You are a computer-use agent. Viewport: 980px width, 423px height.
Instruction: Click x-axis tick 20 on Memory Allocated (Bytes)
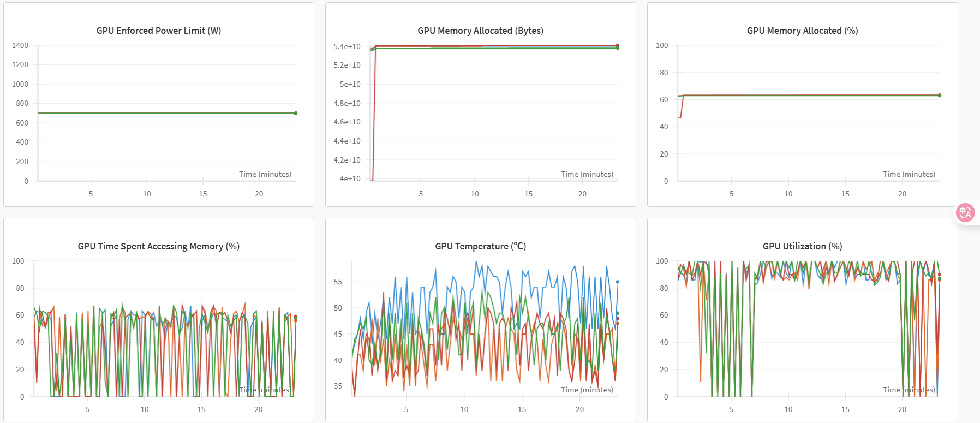[x=582, y=194]
